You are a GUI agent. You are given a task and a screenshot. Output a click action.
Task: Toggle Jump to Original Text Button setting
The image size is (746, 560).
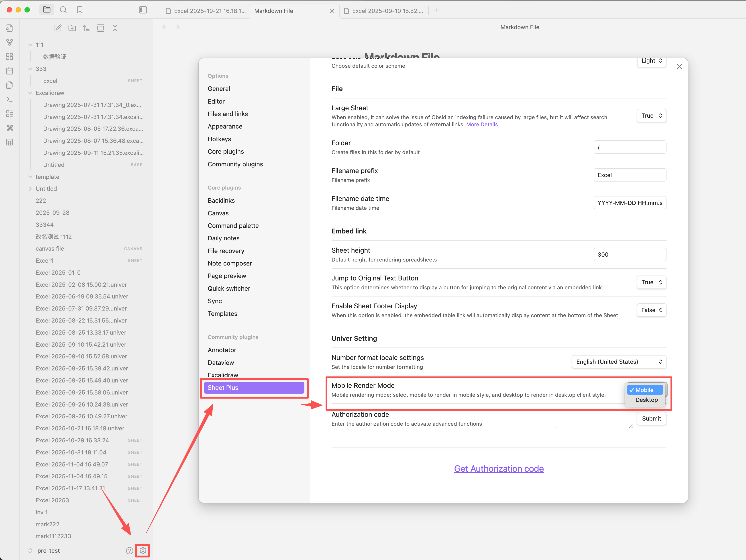tap(651, 282)
